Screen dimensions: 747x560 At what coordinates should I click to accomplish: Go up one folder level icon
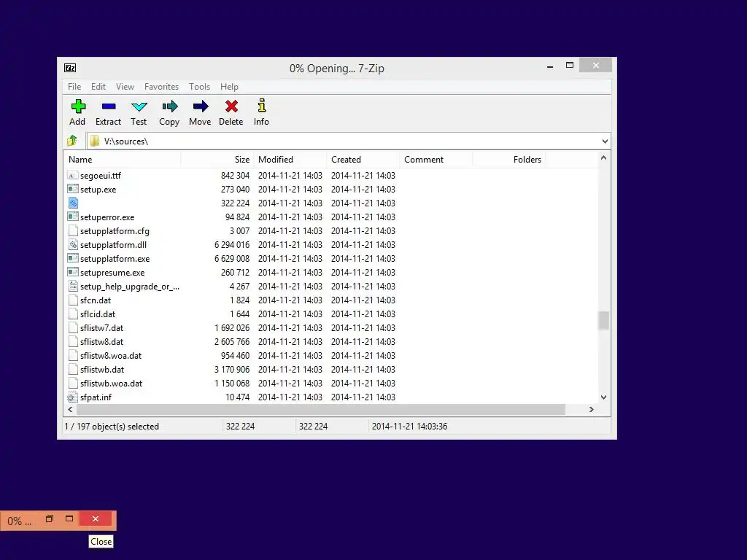72,141
